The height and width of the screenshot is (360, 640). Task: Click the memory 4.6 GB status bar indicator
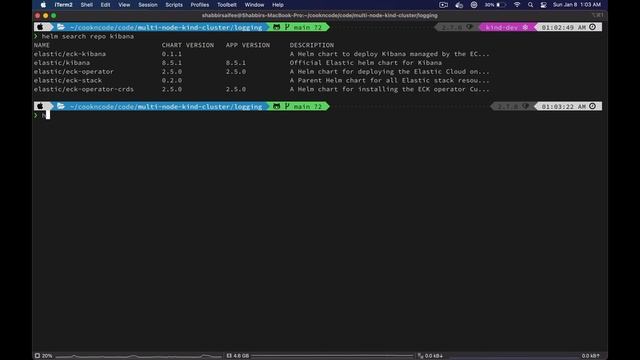238,356
